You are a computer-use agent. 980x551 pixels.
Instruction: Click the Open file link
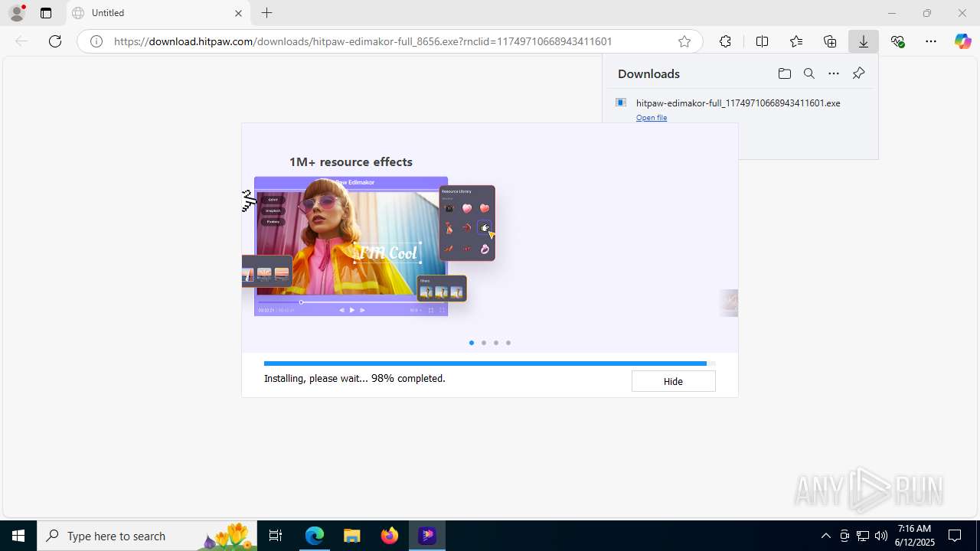(652, 118)
